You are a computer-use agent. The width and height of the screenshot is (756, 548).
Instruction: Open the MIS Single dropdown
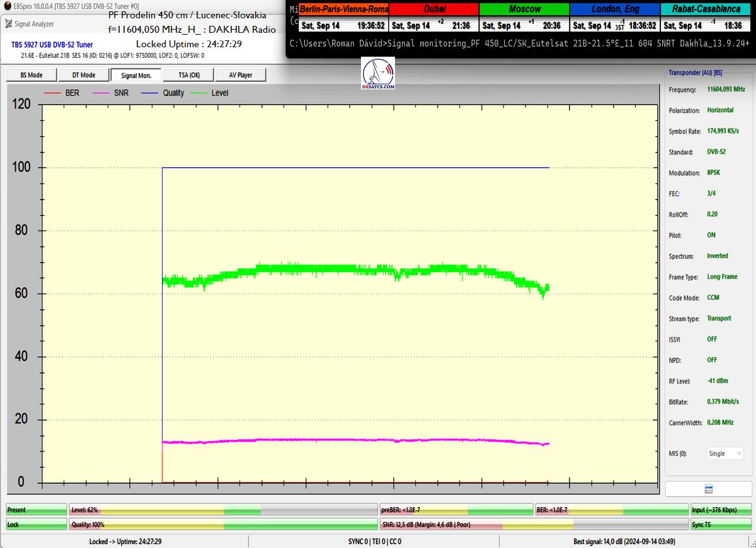coord(724,454)
